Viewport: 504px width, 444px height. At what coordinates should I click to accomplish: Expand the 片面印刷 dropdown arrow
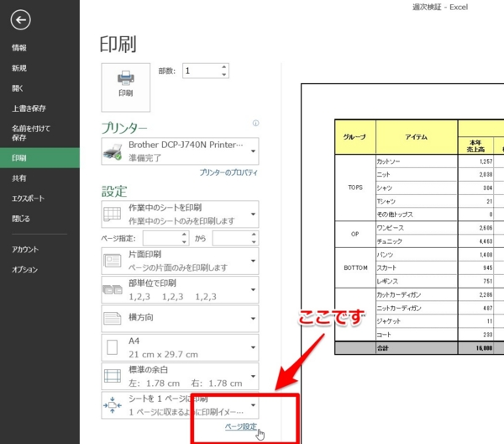coord(254,261)
